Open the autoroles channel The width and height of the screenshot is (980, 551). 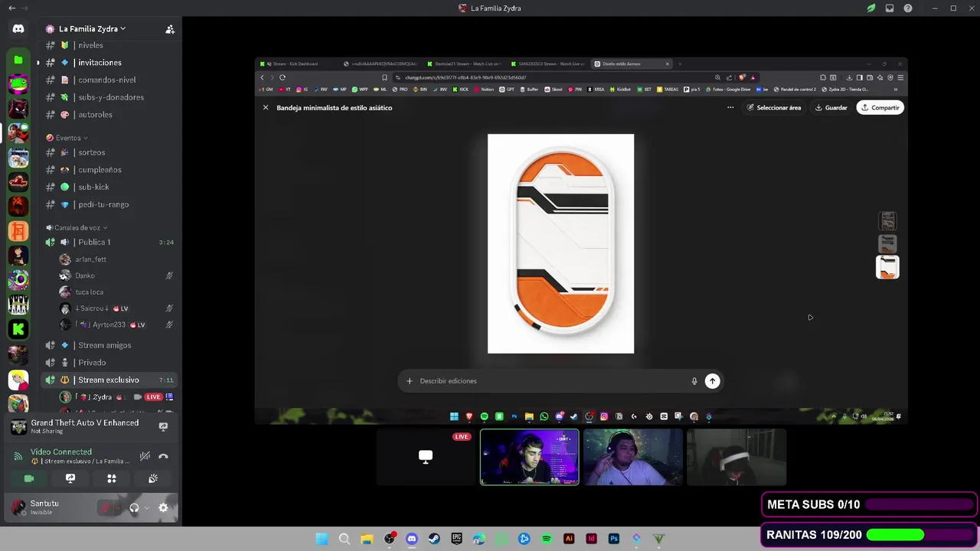[x=109, y=115]
